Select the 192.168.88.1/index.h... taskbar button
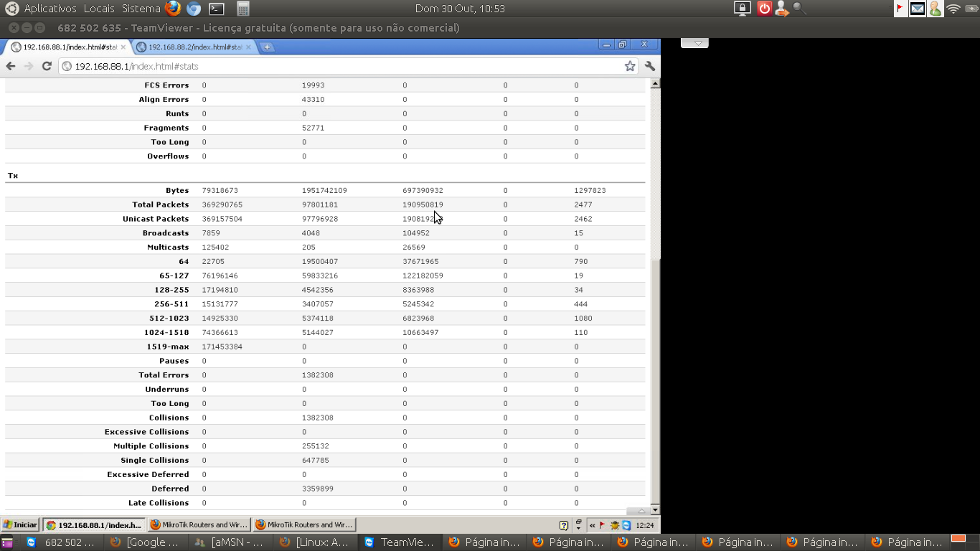 (93, 524)
